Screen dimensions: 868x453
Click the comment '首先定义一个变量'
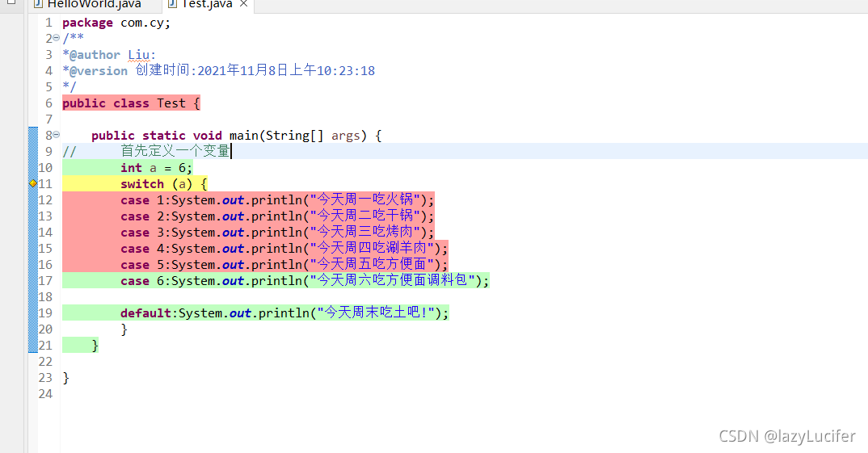175,151
